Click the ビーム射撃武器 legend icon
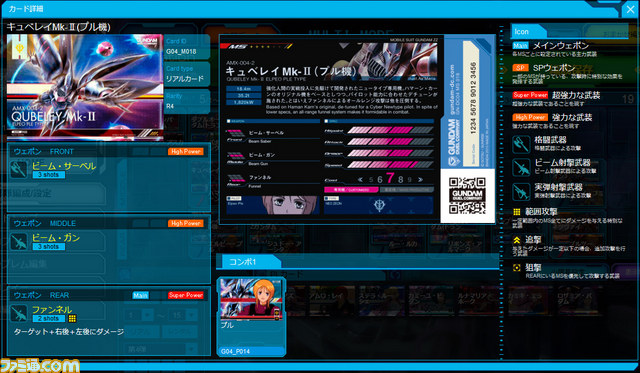The width and height of the screenshot is (640, 373). coord(521,168)
